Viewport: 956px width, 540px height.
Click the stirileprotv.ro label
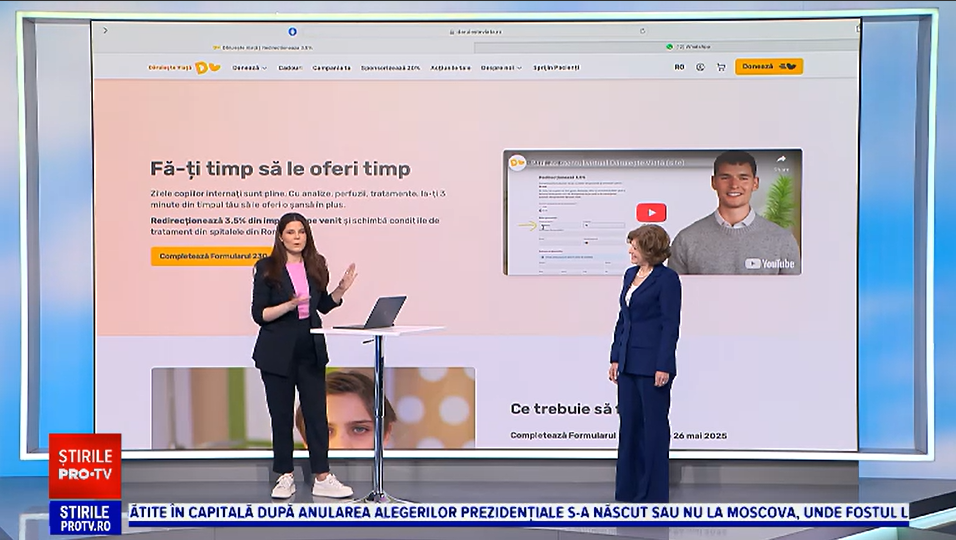85,518
